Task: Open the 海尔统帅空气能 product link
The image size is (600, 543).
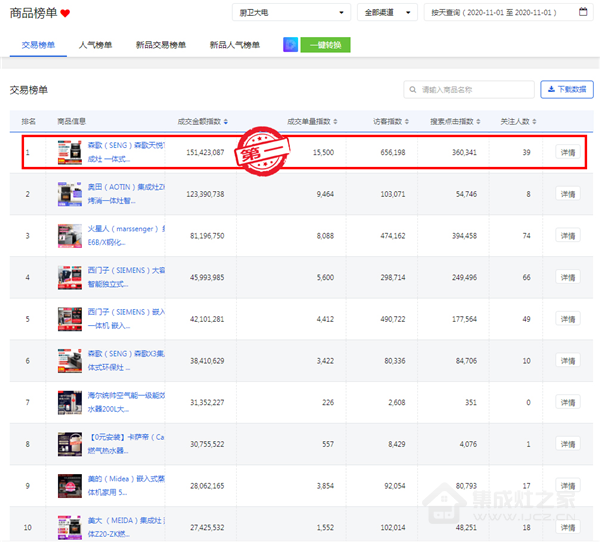Action: [126, 403]
